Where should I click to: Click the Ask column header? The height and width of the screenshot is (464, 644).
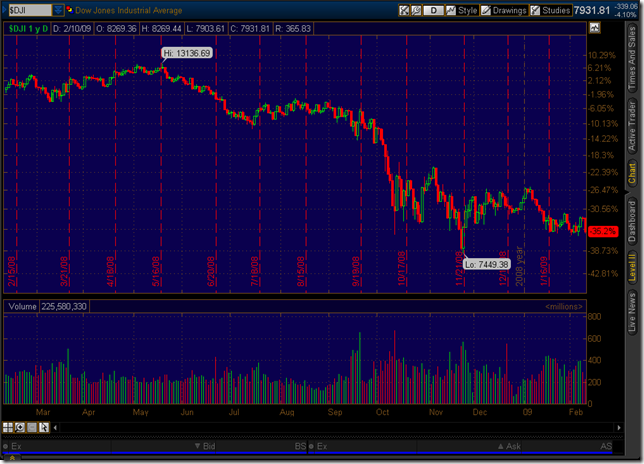[x=509, y=446]
